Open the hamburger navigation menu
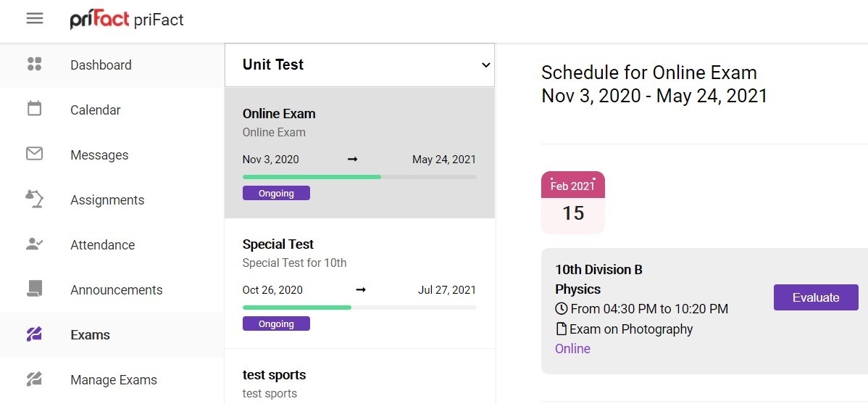 pyautogui.click(x=34, y=19)
